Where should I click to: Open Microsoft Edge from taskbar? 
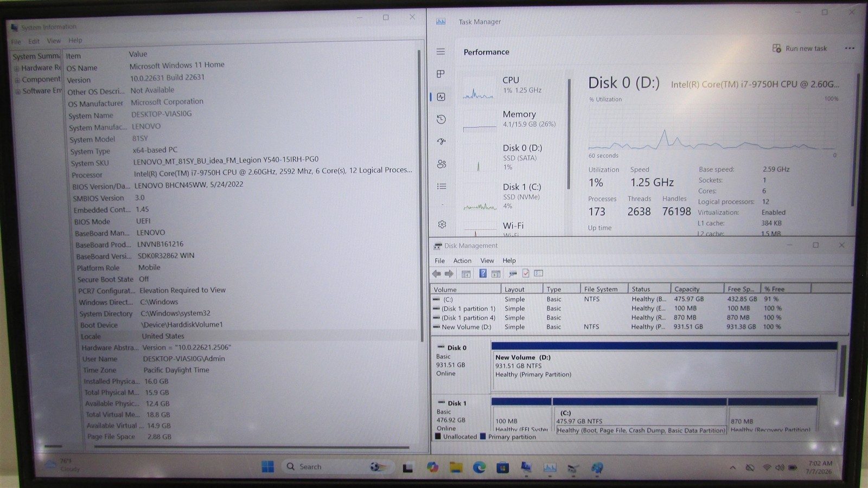(479, 467)
